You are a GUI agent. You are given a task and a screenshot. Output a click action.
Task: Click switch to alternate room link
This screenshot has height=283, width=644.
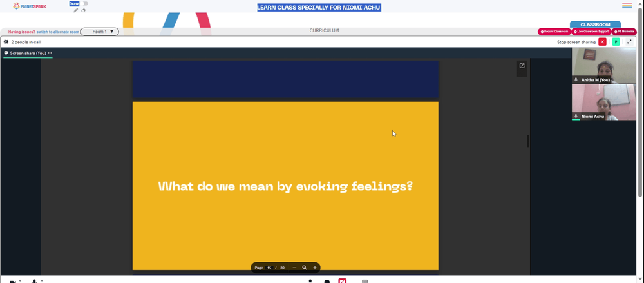57,32
